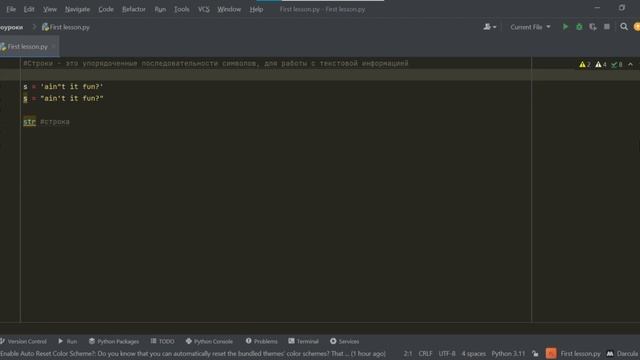Change 4 spaces indent setting

[473, 353]
